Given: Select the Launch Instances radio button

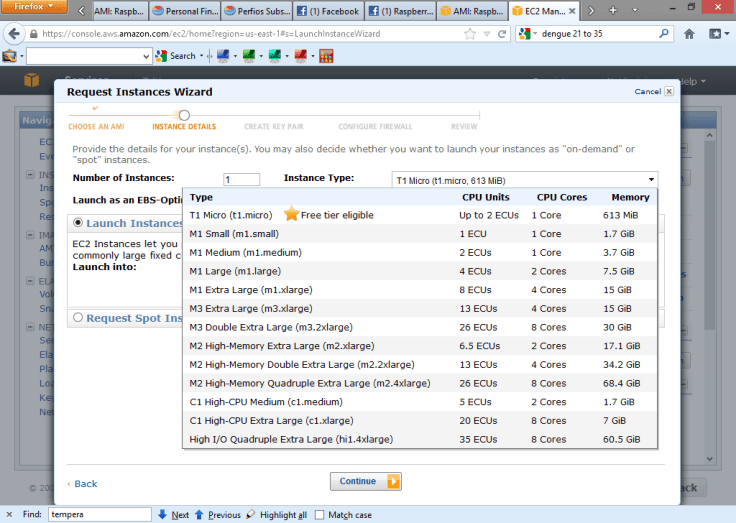Looking at the screenshot, I should [x=77, y=223].
